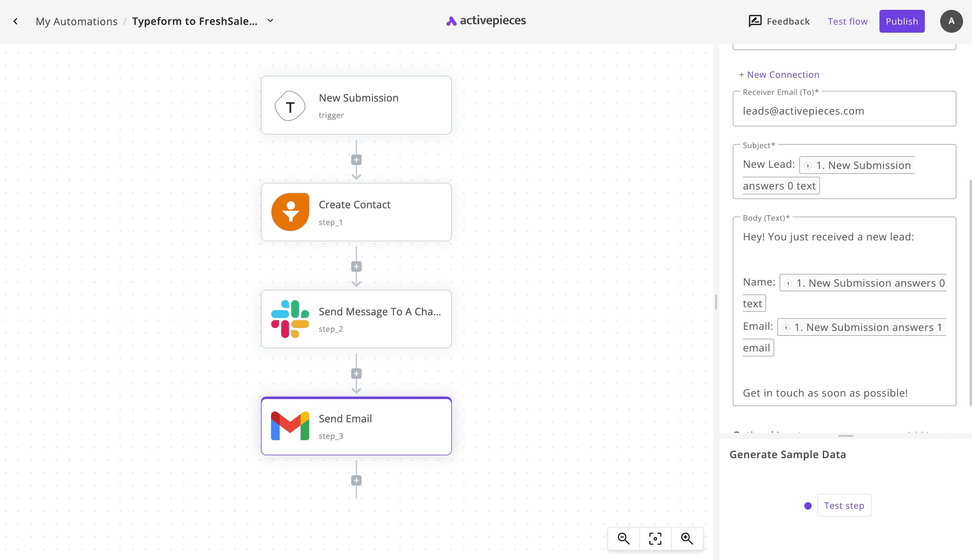Click the step_2 label under Send Message

point(331,329)
